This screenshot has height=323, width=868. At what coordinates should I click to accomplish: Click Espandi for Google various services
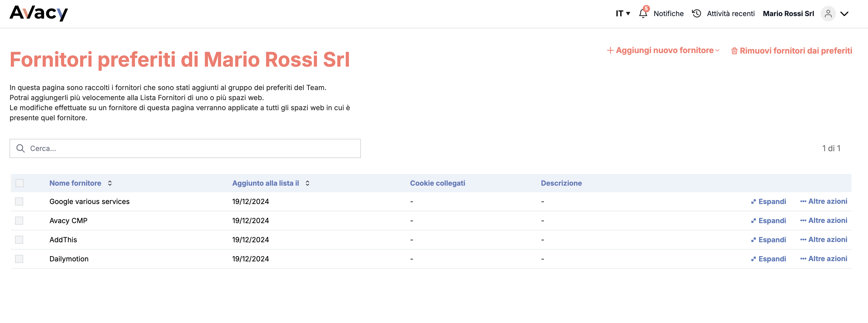pyautogui.click(x=768, y=201)
